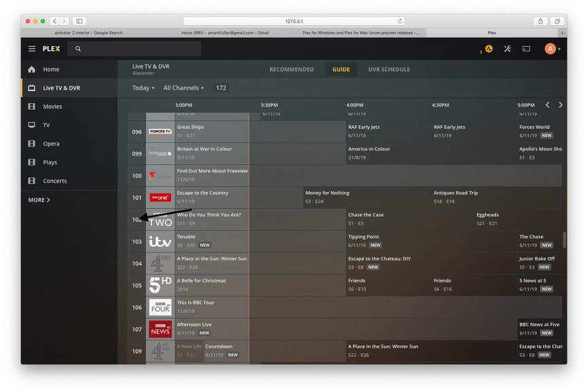Select Tipping Point programme
The height and width of the screenshot is (392, 588).
431,241
